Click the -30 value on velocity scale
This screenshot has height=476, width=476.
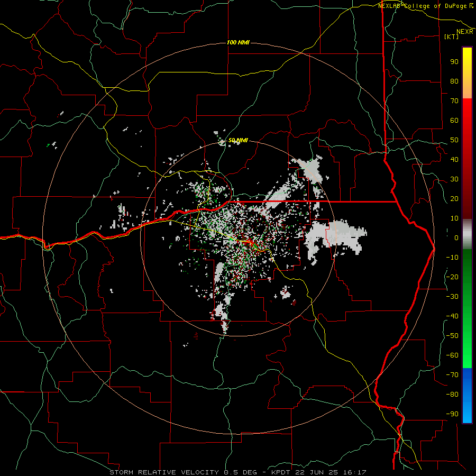452,297
